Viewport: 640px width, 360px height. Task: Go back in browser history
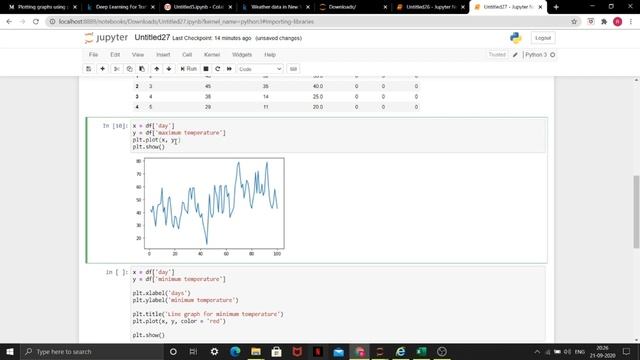tap(9, 22)
